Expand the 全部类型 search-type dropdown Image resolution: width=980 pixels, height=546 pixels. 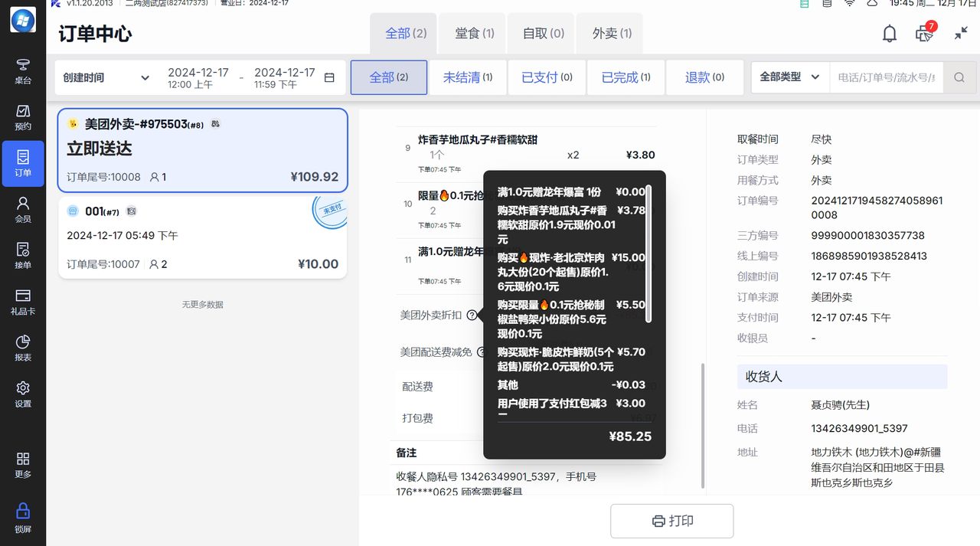[x=789, y=77]
